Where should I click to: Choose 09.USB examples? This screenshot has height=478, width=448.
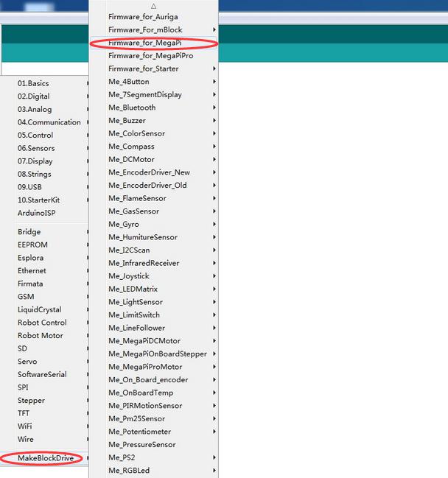click(44, 187)
